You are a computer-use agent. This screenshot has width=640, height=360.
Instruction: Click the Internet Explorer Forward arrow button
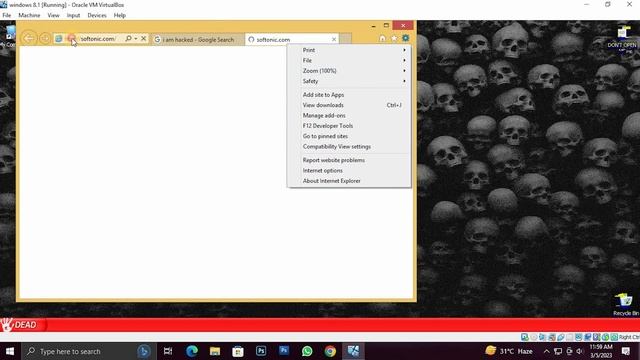click(45, 38)
